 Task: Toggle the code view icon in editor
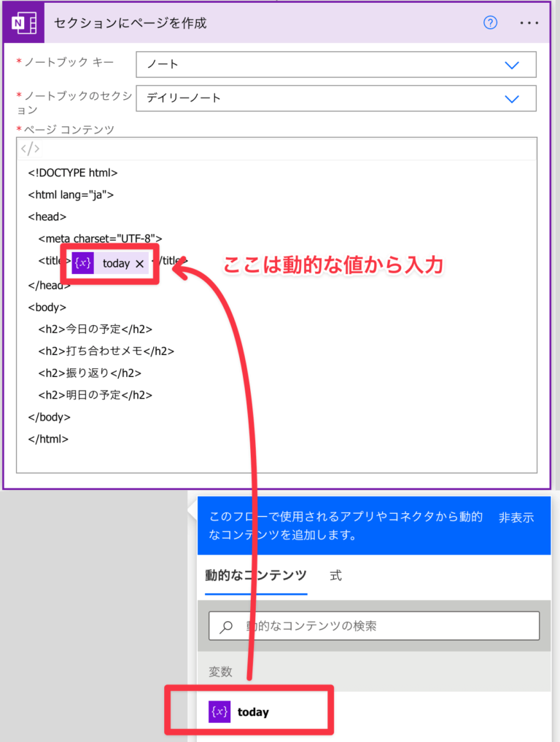(x=30, y=149)
